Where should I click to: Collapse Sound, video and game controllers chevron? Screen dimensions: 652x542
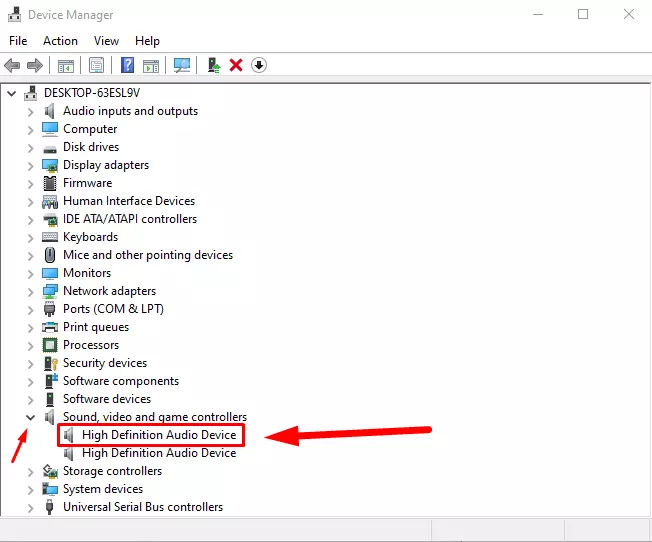tap(30, 417)
